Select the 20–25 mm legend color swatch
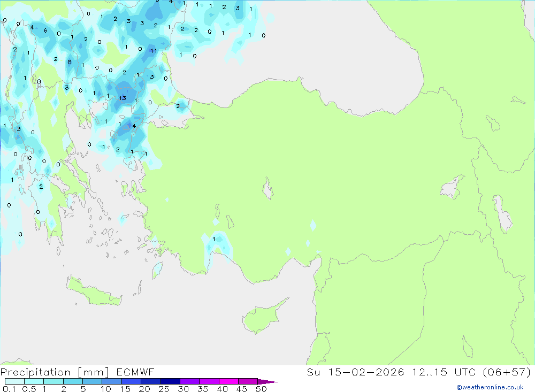Viewport: 535px width, 392px height. pyautogui.click(x=151, y=381)
